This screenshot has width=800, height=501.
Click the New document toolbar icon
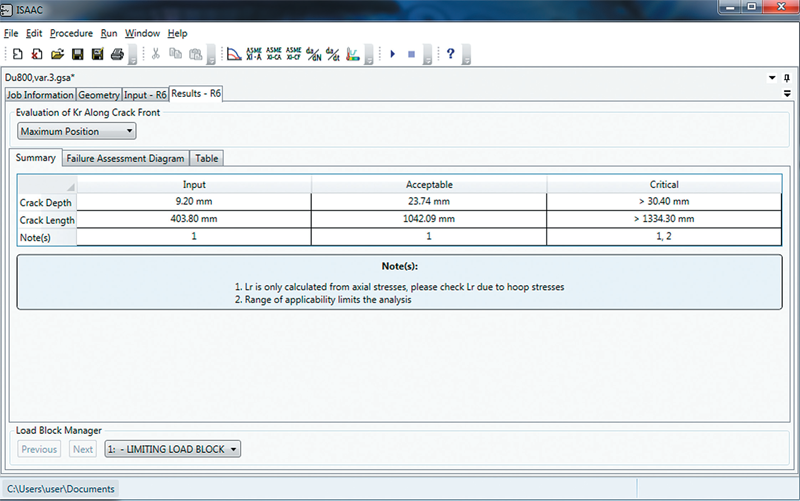tap(17, 54)
